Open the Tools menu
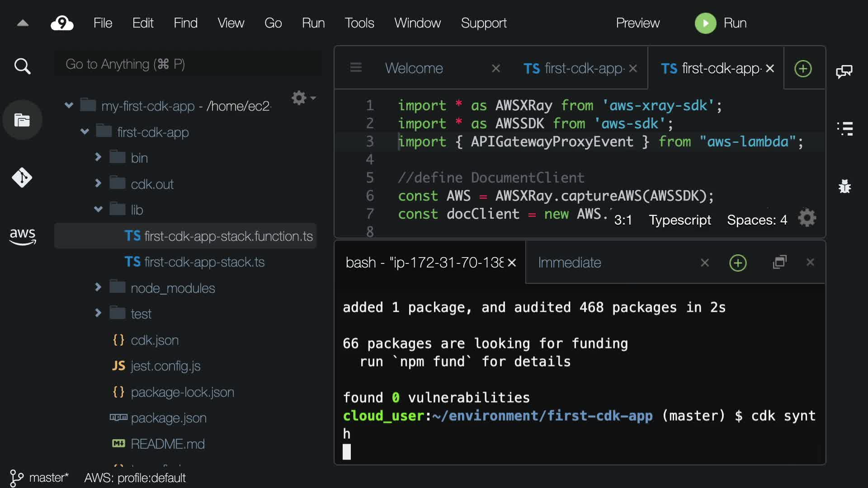This screenshot has width=868, height=488. coord(359,23)
